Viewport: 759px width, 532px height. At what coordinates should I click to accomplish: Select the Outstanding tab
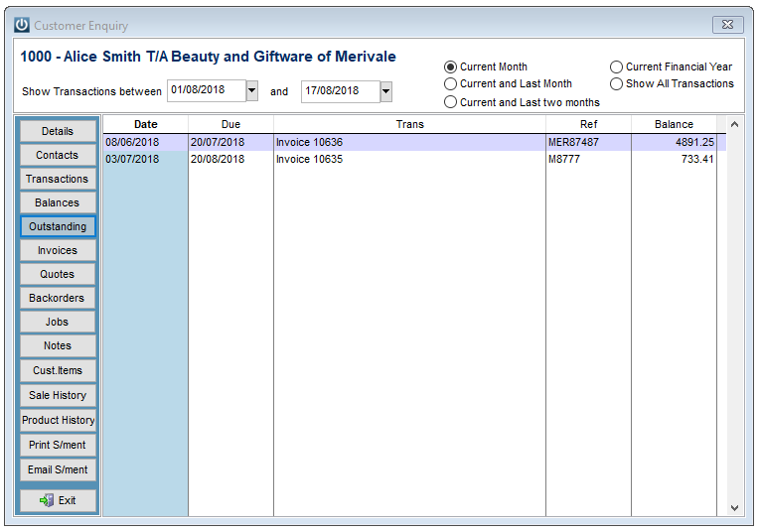[x=58, y=226]
